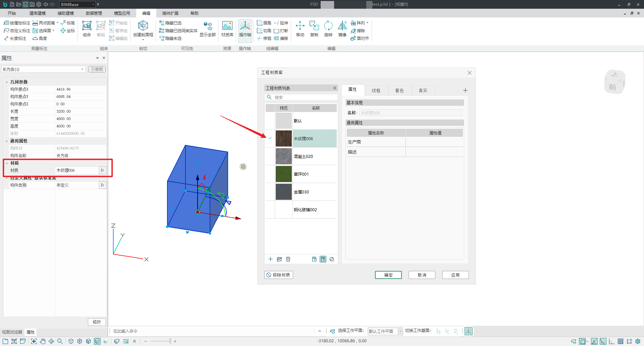Click 显示全部 show all icon
The width and height of the screenshot is (644, 346).
208,28
